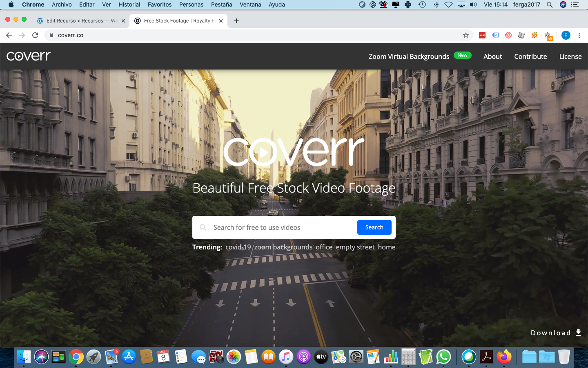Click the Coverr logo in header
This screenshot has height=368, width=588.
(29, 56)
